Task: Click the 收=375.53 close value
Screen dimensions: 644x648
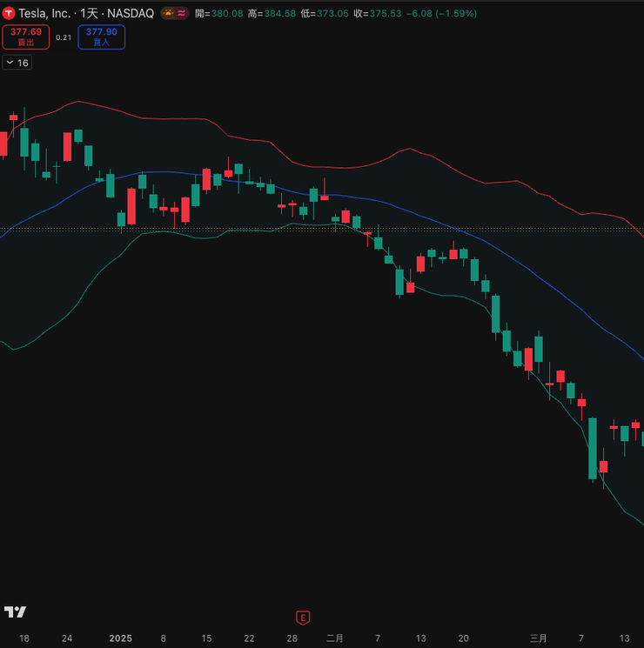Action: pyautogui.click(x=378, y=14)
